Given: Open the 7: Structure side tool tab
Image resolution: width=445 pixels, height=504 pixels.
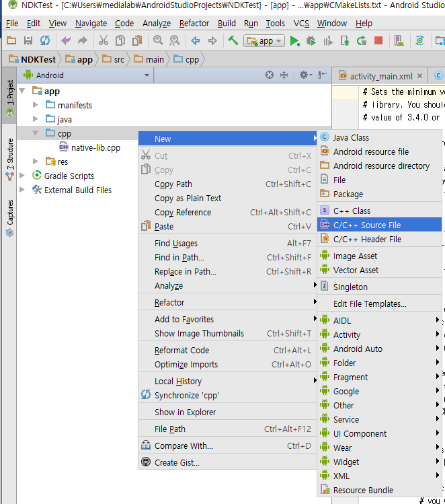Looking at the screenshot, I should [9, 159].
